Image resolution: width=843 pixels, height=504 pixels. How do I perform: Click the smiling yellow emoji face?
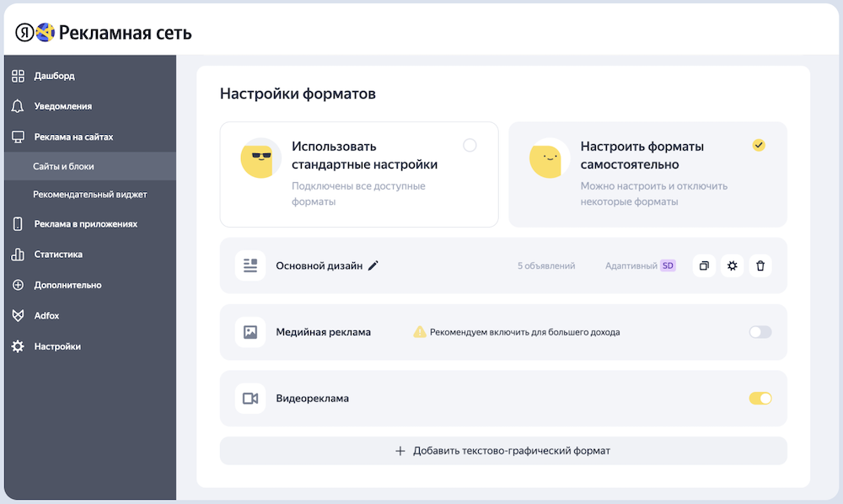(x=550, y=158)
